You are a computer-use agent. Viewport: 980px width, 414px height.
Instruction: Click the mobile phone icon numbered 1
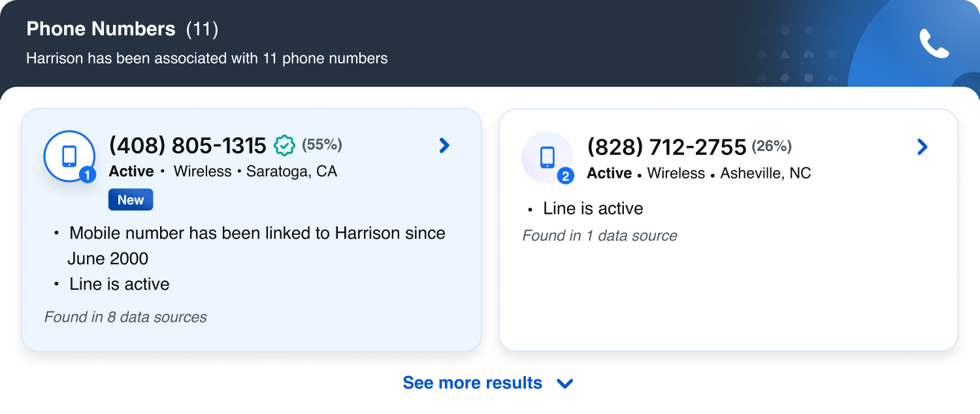click(69, 156)
